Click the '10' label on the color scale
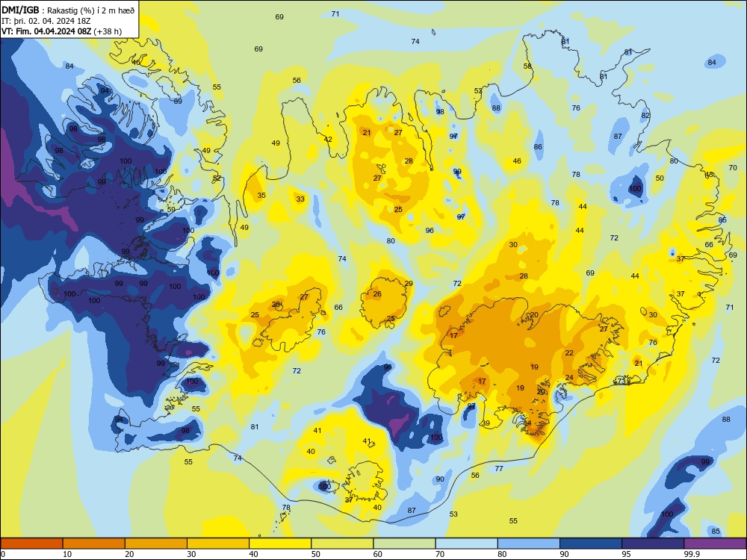 coord(67,554)
